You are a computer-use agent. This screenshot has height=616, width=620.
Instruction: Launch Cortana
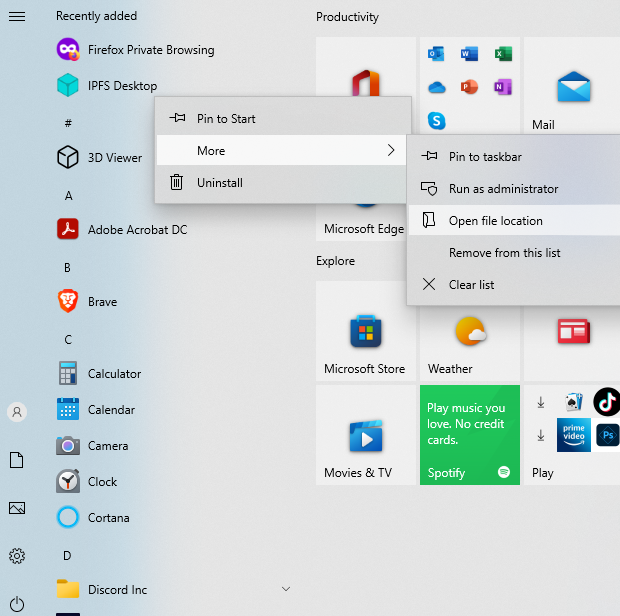[x=93, y=518]
